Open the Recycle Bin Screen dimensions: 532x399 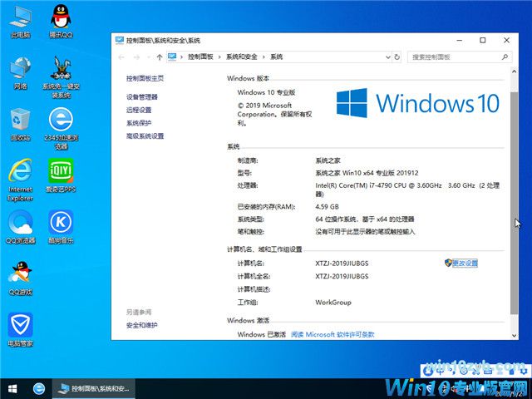click(x=20, y=125)
